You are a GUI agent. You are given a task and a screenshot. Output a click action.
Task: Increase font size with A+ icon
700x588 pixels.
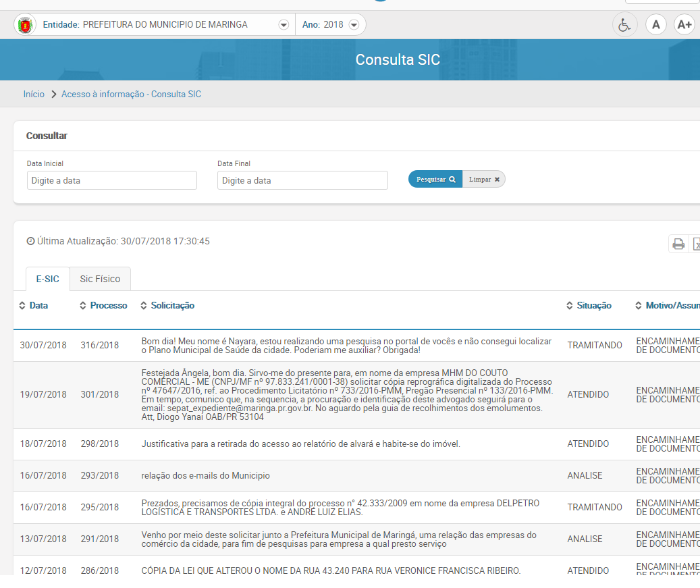[x=684, y=25]
